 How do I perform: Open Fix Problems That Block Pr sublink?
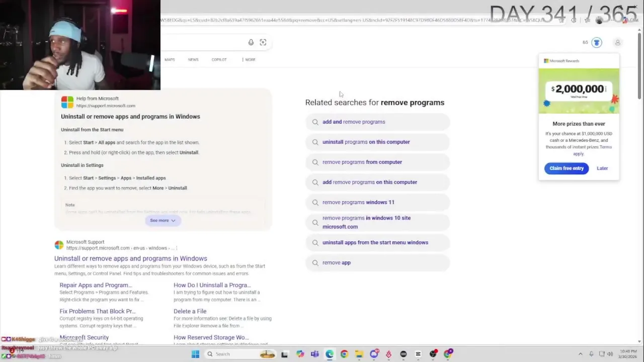(x=98, y=311)
